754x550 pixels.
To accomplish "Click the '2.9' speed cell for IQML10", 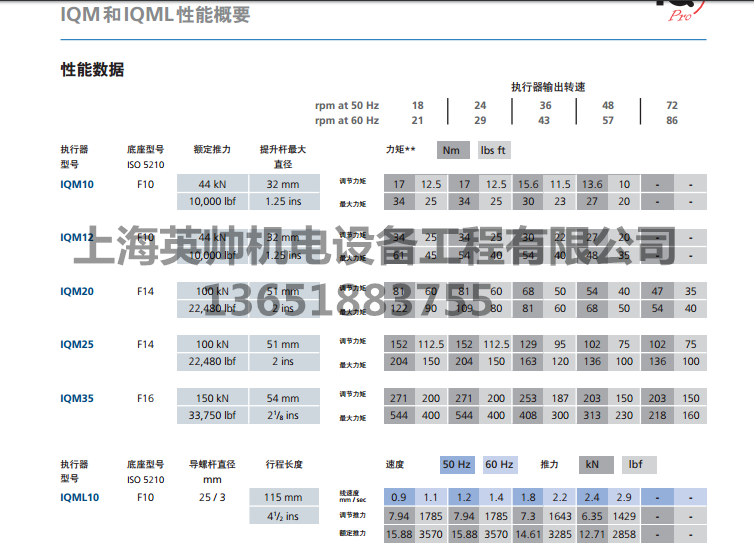I will tap(624, 497).
